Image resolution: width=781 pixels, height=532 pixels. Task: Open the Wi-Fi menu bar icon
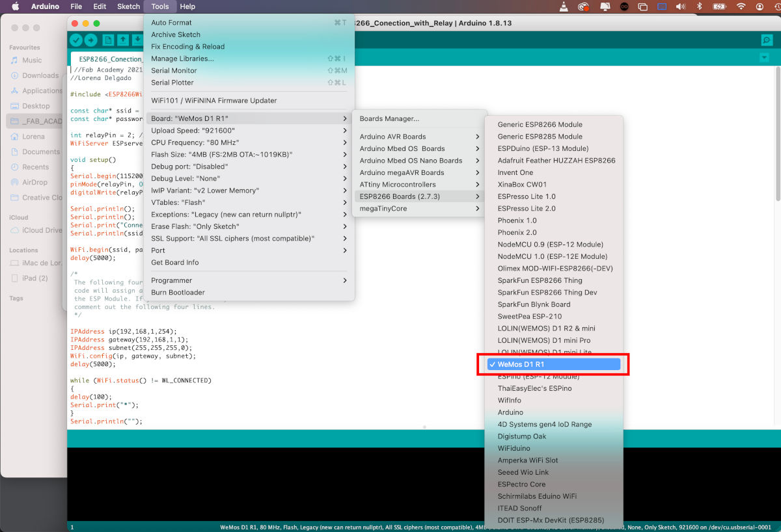pos(741,7)
